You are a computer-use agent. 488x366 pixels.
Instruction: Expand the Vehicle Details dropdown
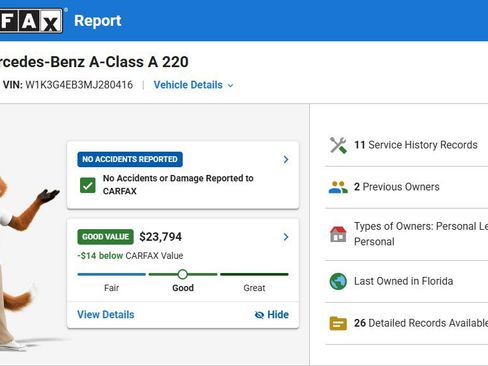pyautogui.click(x=193, y=85)
